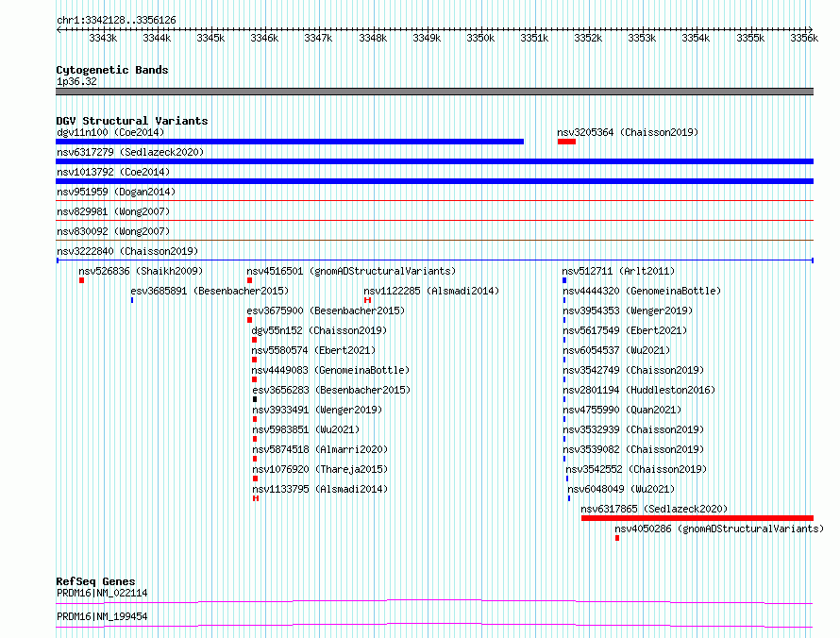Click red marker under nsv4050286 (gnomADStructuralVariants)
Viewport: 840px width, 638px height.
(x=617, y=538)
